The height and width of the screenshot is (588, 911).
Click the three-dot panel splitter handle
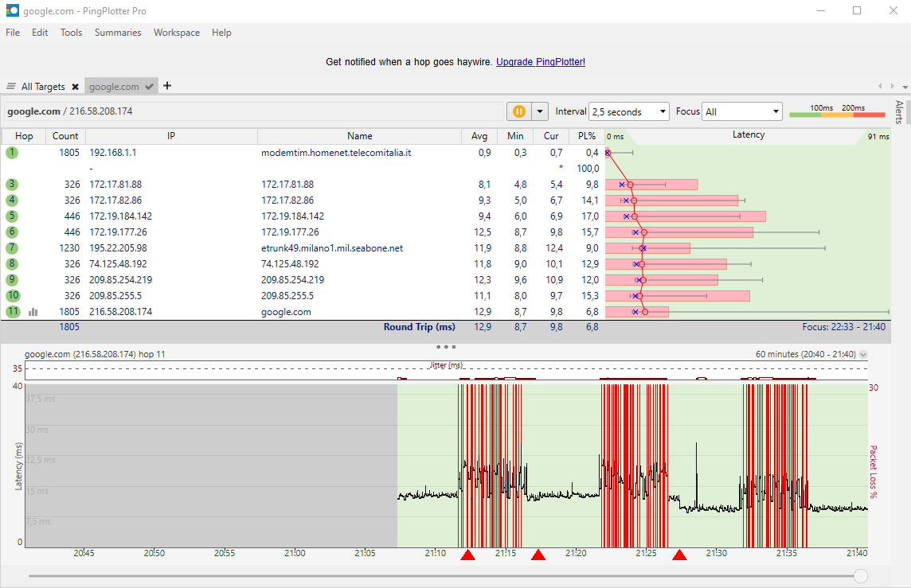pyautogui.click(x=446, y=347)
